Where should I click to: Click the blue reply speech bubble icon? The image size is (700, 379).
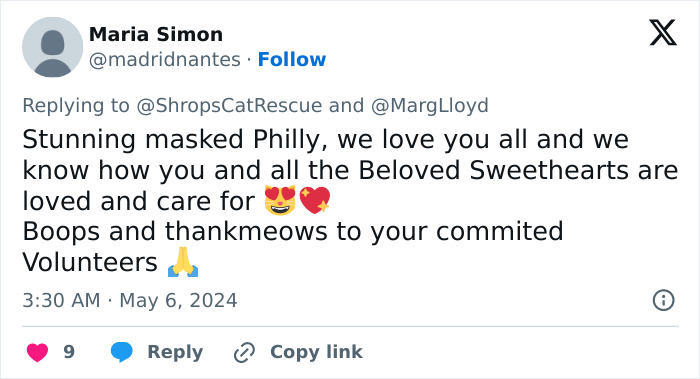(x=121, y=352)
